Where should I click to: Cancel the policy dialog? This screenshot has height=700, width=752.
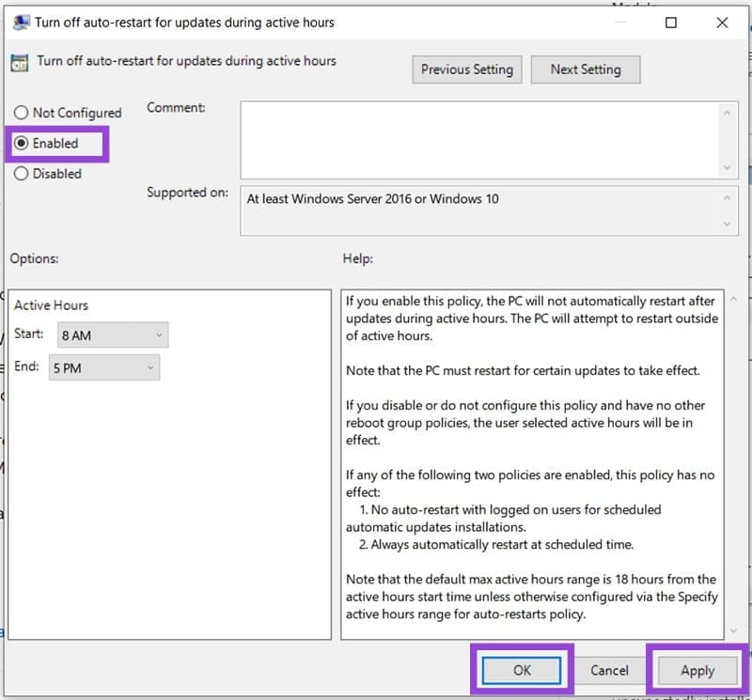click(609, 670)
